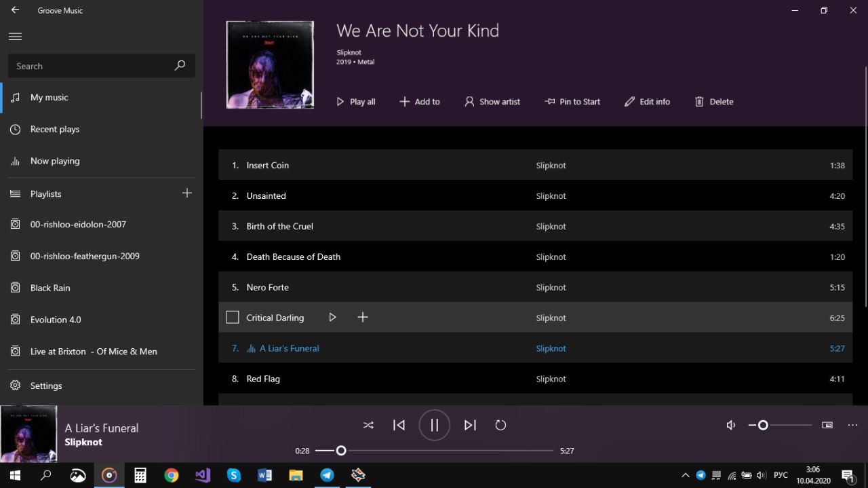
Task: Open taskbar search
Action: pyautogui.click(x=46, y=475)
